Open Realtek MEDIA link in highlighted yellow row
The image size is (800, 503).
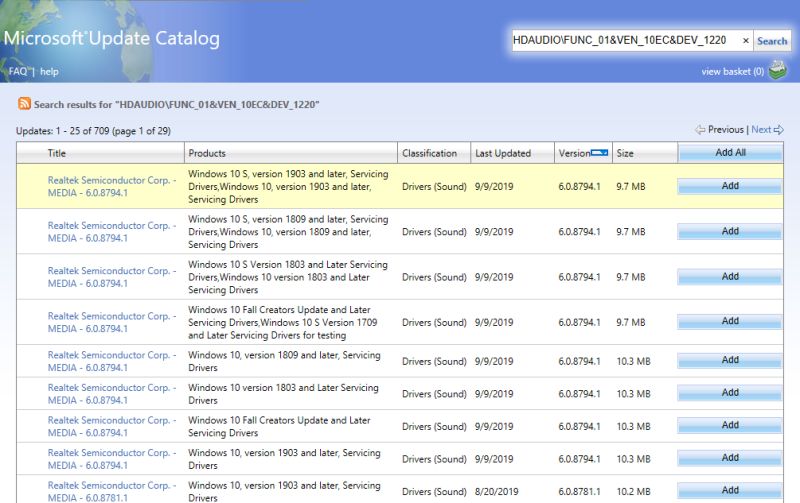112,186
